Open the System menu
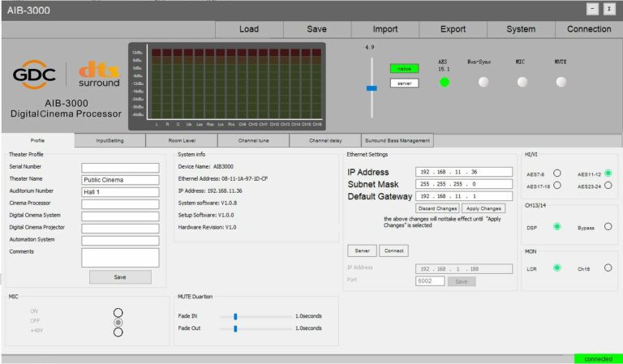 coord(521,29)
